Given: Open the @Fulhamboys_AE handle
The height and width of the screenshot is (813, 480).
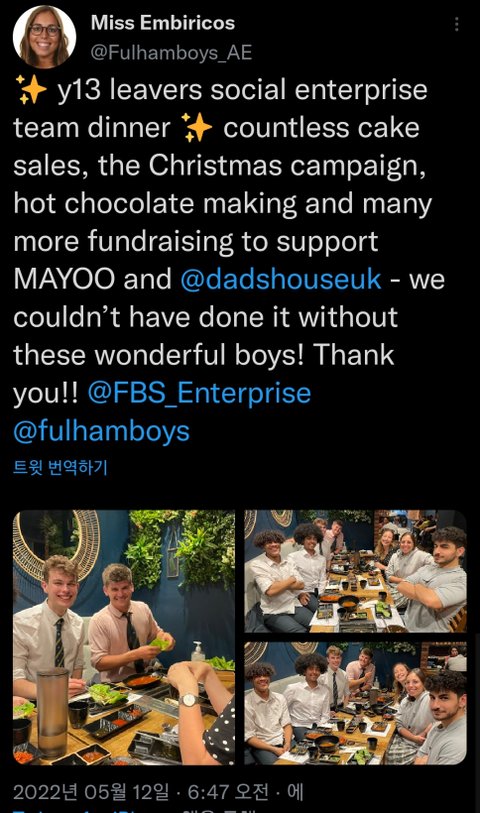Looking at the screenshot, I should [x=172, y=53].
